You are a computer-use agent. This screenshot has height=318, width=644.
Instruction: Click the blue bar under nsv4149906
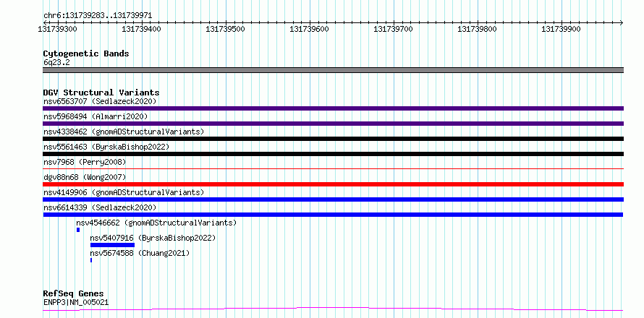click(333, 199)
